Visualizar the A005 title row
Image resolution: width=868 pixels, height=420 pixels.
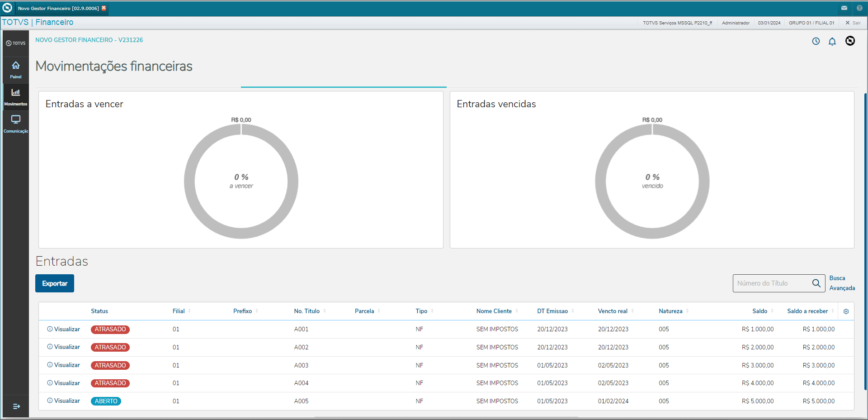pos(64,401)
